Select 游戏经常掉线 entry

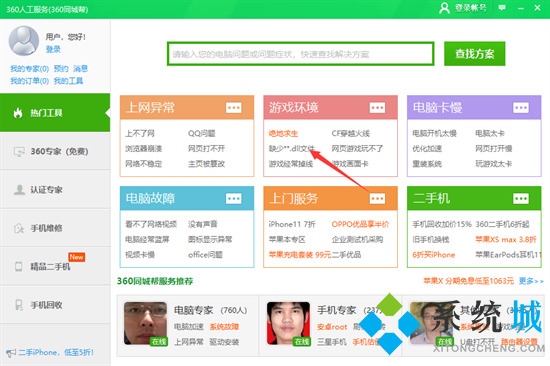point(291,164)
